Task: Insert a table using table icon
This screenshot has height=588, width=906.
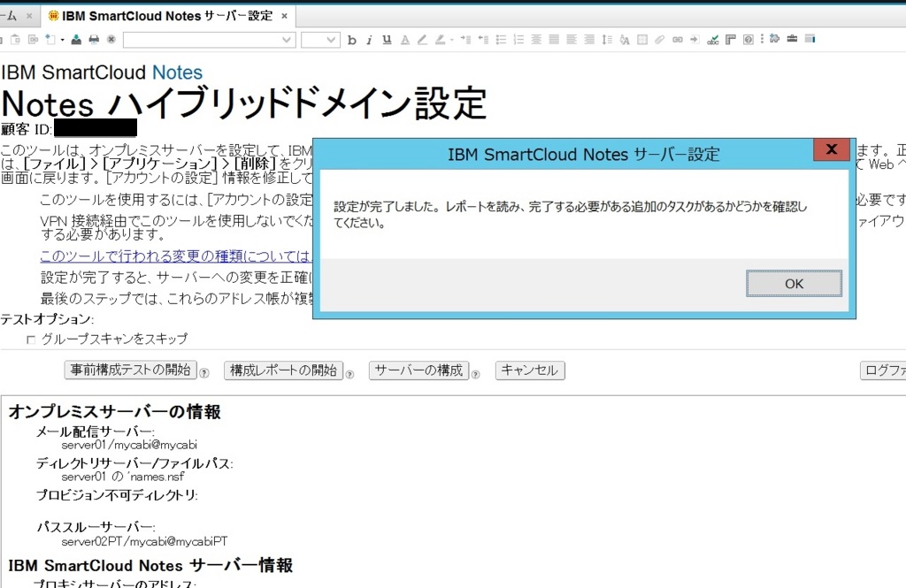Action: pos(642,40)
